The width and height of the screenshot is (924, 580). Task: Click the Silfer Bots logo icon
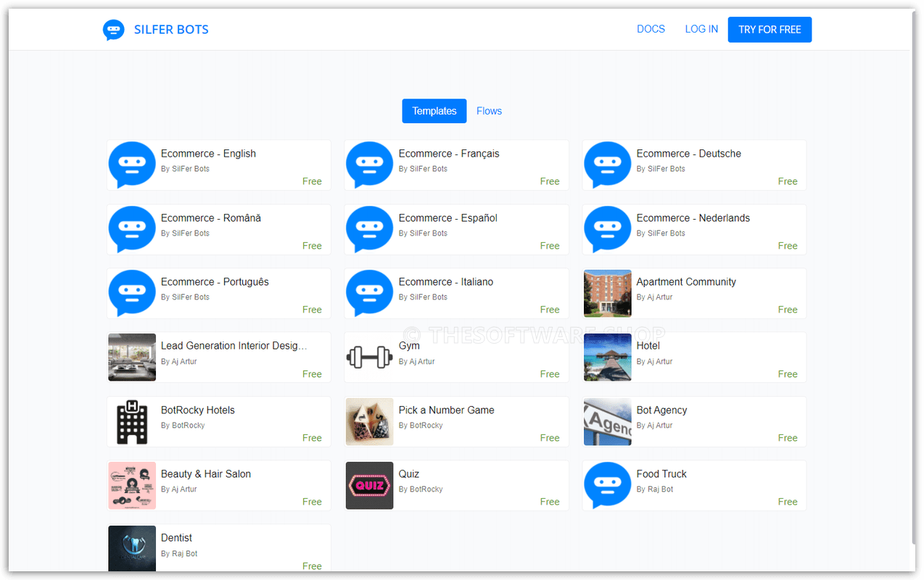tap(114, 29)
